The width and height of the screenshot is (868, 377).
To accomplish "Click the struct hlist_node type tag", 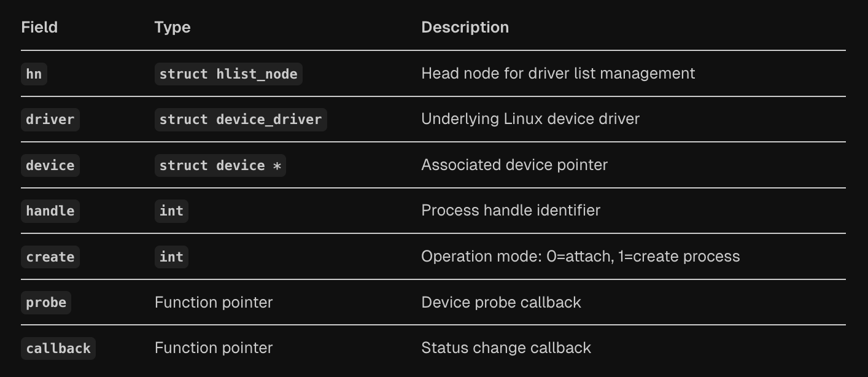I will [228, 74].
